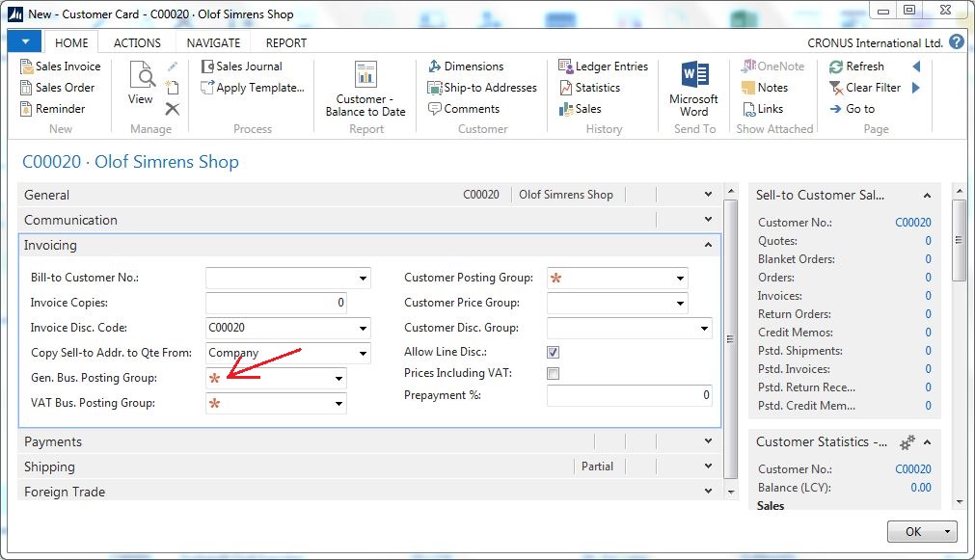Screen dimensions: 975x560
Task: Open the blue application menu dropdown
Action: click(25, 41)
